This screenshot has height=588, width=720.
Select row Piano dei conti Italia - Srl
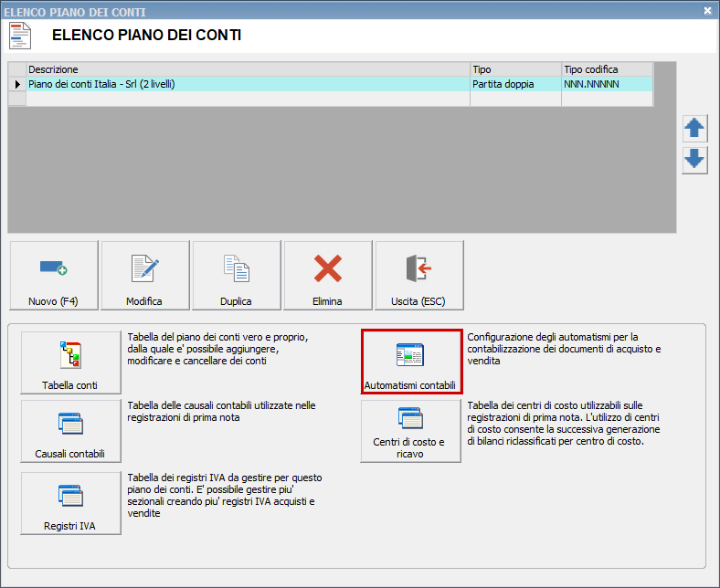247,84
